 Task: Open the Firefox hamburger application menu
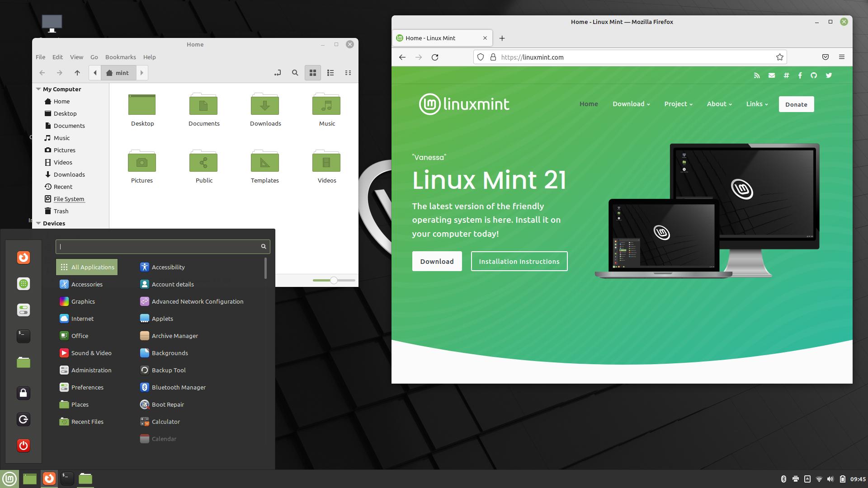tap(841, 57)
